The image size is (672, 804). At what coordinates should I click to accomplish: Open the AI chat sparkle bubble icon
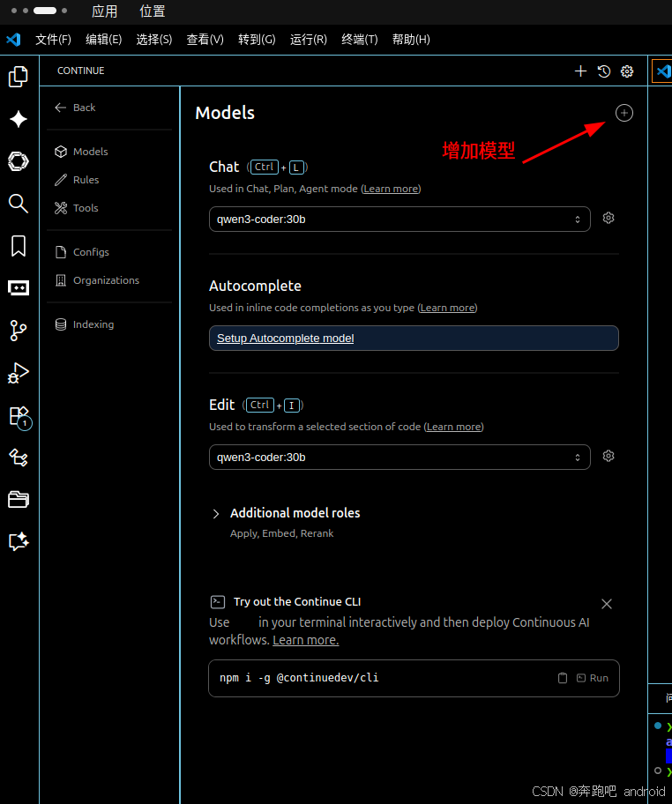click(x=19, y=541)
